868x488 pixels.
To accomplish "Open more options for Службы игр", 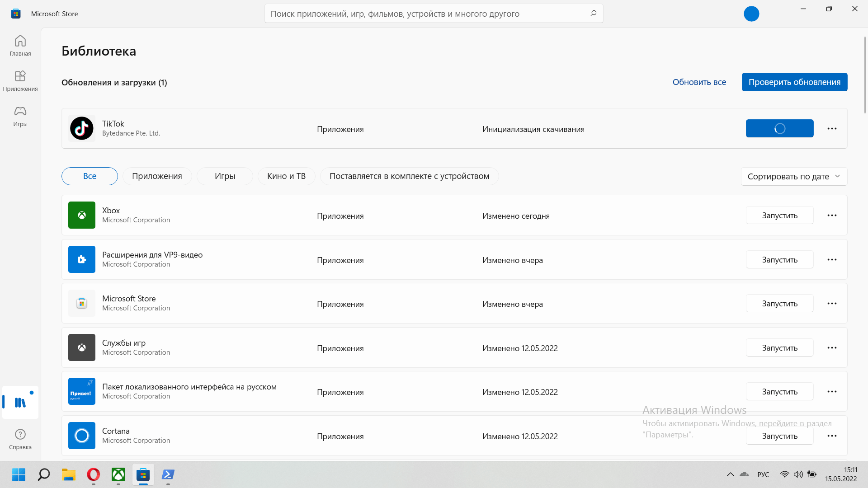I will coord(832,348).
